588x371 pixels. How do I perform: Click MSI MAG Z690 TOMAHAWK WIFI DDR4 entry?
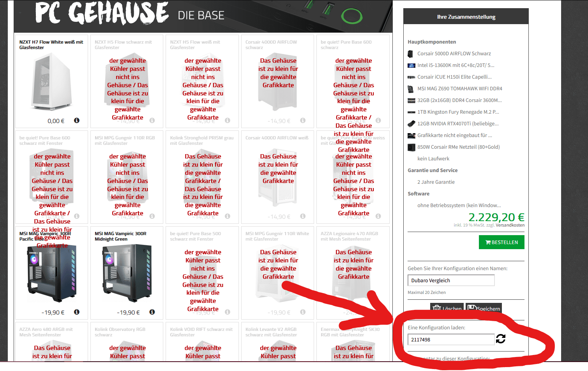click(460, 89)
